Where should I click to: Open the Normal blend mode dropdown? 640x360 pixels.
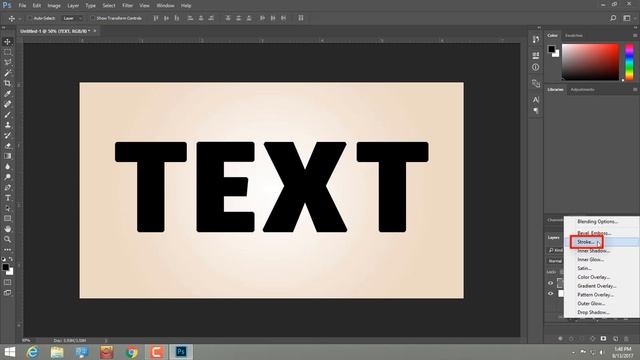point(556,261)
